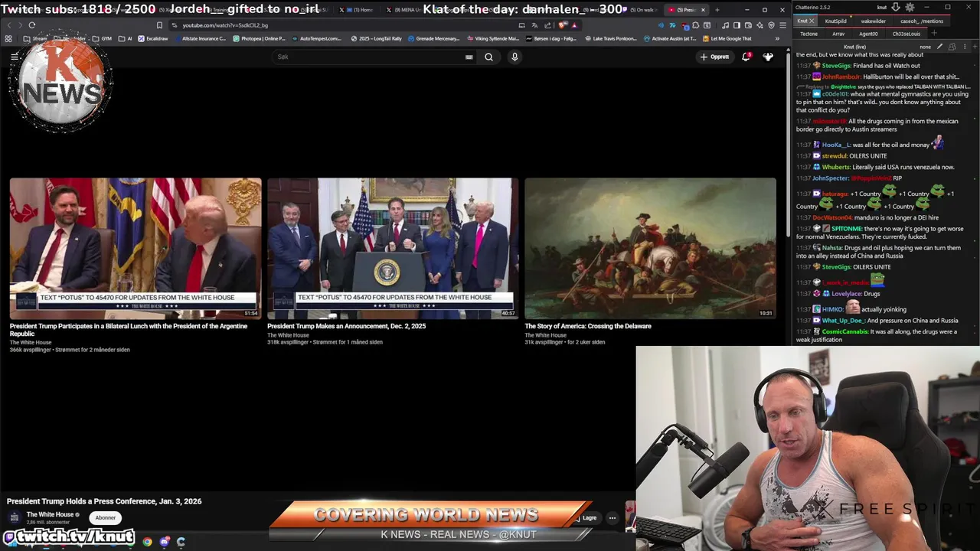The image size is (980, 551).
Task: Open the on-screen keyboard icon in search box
Action: tap(469, 57)
